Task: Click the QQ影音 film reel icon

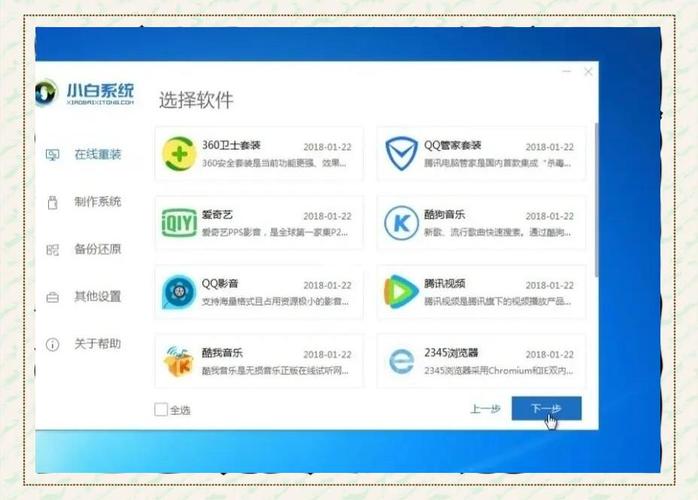Action: (179, 292)
